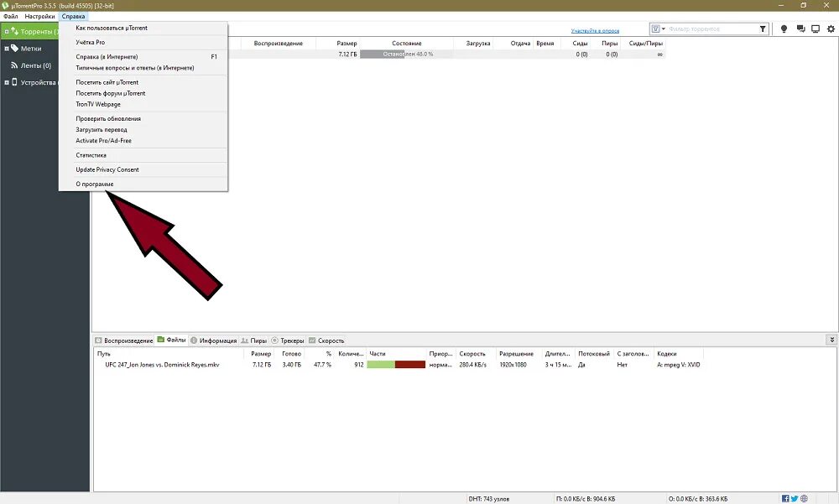Click the Facebook icon in status bar
The image size is (839, 504).
(785, 499)
